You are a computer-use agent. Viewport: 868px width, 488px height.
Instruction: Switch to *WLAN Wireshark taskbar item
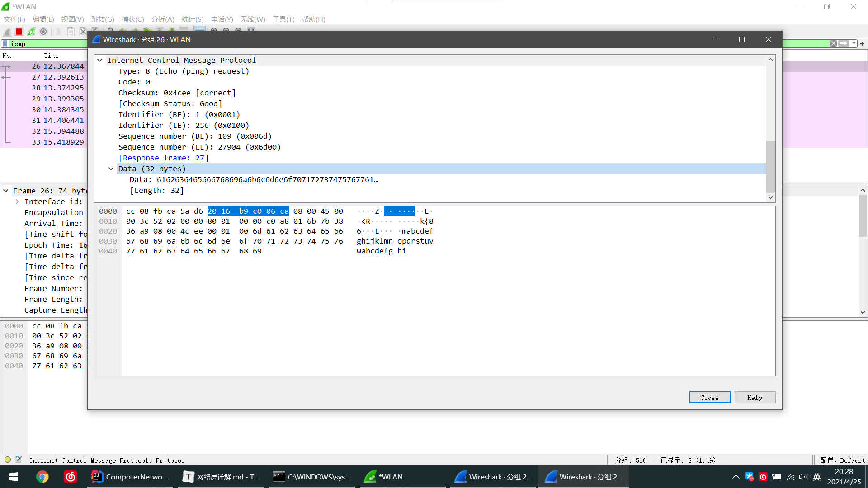[x=402, y=477]
